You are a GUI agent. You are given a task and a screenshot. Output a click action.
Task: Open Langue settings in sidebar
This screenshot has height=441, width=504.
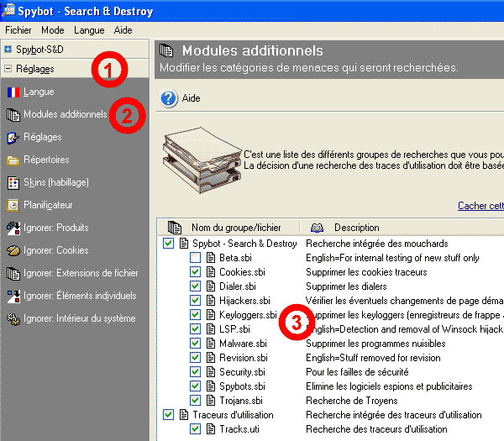(39, 92)
